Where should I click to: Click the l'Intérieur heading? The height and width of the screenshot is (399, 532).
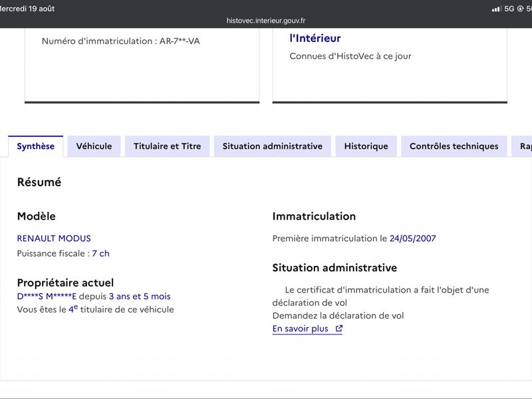tap(315, 39)
